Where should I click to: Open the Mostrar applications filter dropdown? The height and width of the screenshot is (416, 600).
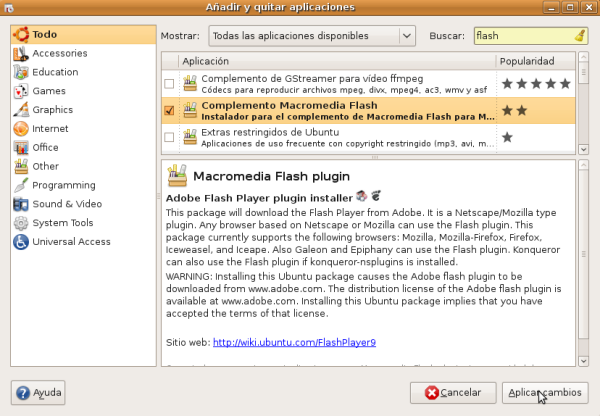coord(310,36)
